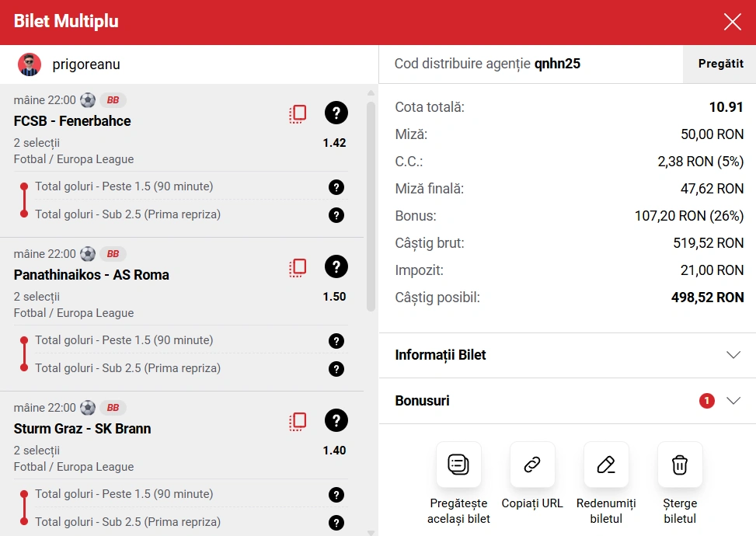Copy the Panathinaikos - AS Roma selection
Viewport: 756px width, 536px height.
[298, 267]
